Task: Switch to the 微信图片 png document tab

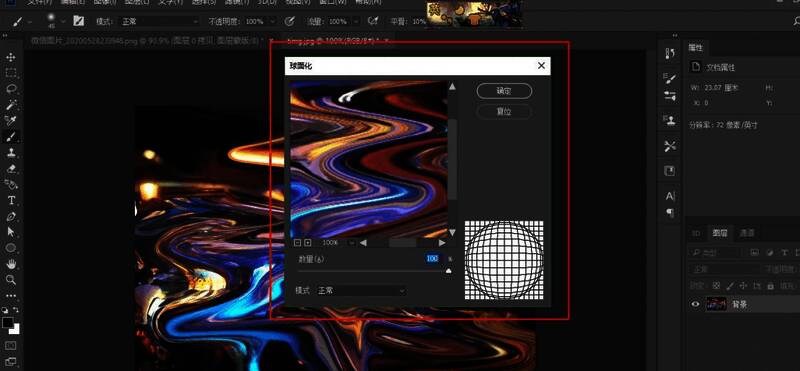Action: pyautogui.click(x=146, y=40)
